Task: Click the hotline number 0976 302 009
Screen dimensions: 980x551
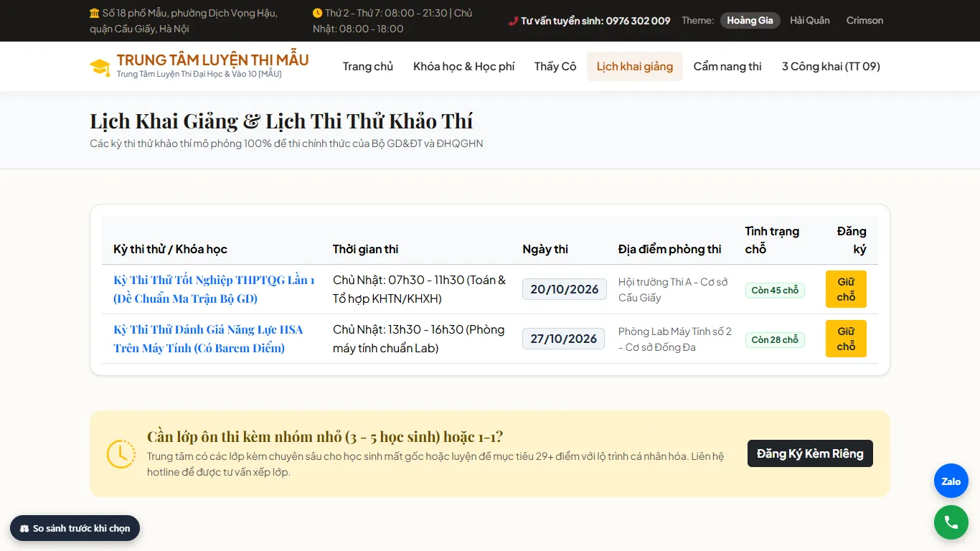Action: click(x=638, y=21)
